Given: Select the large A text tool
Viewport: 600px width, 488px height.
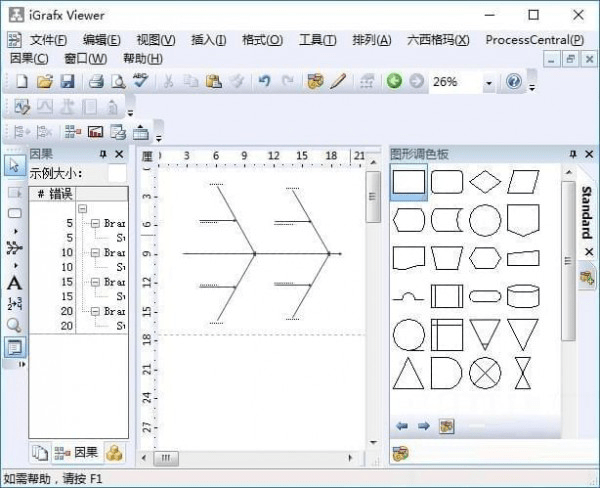Looking at the screenshot, I should pyautogui.click(x=14, y=283).
